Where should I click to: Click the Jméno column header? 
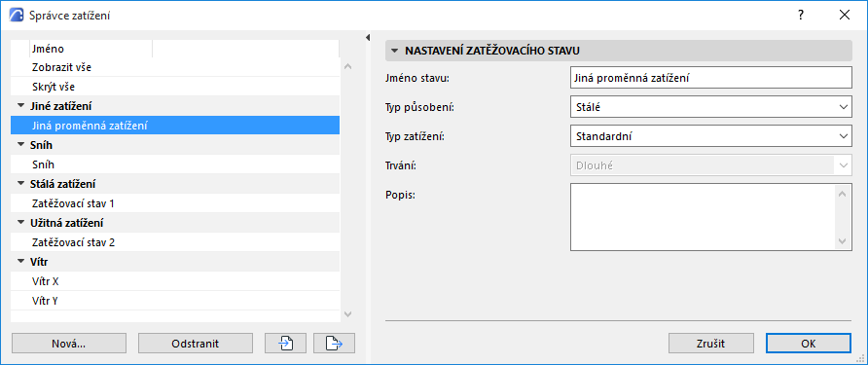[x=90, y=49]
